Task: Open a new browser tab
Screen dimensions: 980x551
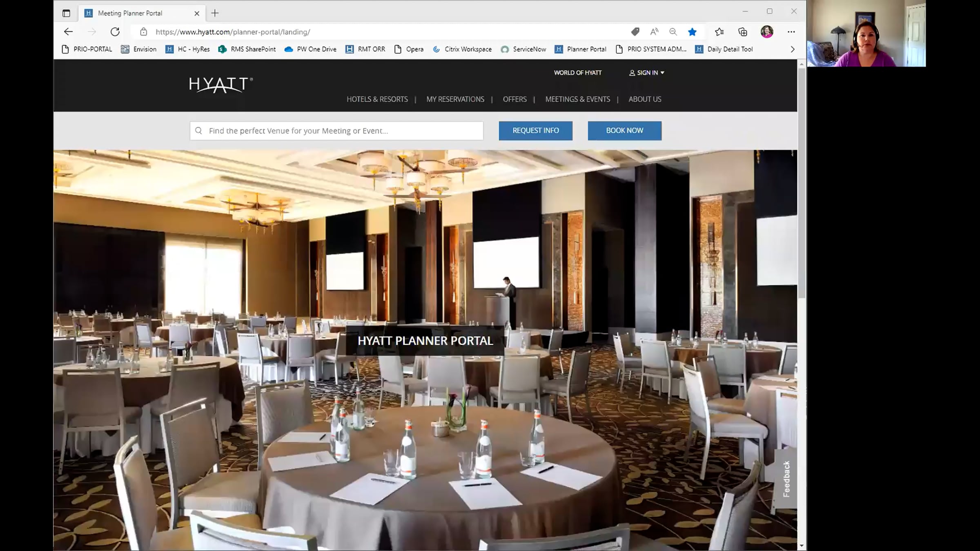Action: pyautogui.click(x=215, y=13)
